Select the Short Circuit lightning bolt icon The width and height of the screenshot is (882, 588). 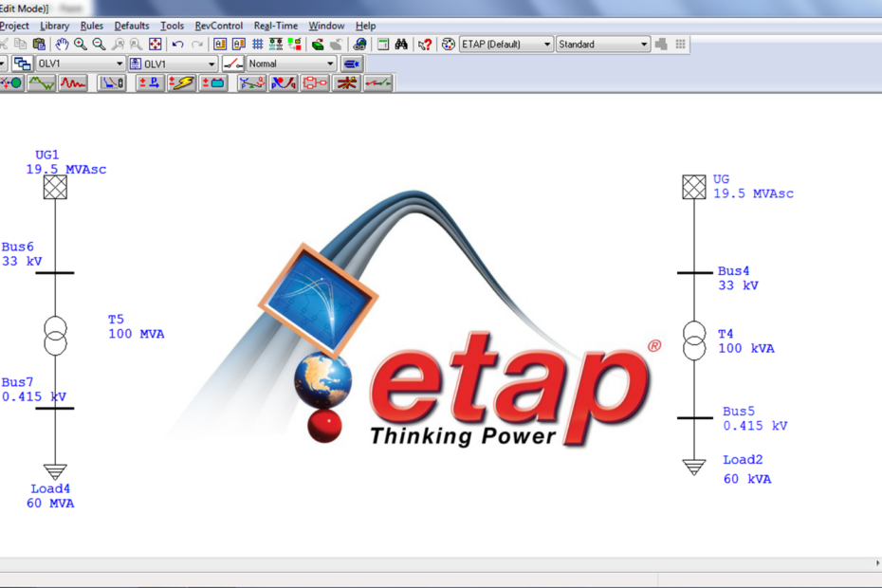click(x=182, y=83)
